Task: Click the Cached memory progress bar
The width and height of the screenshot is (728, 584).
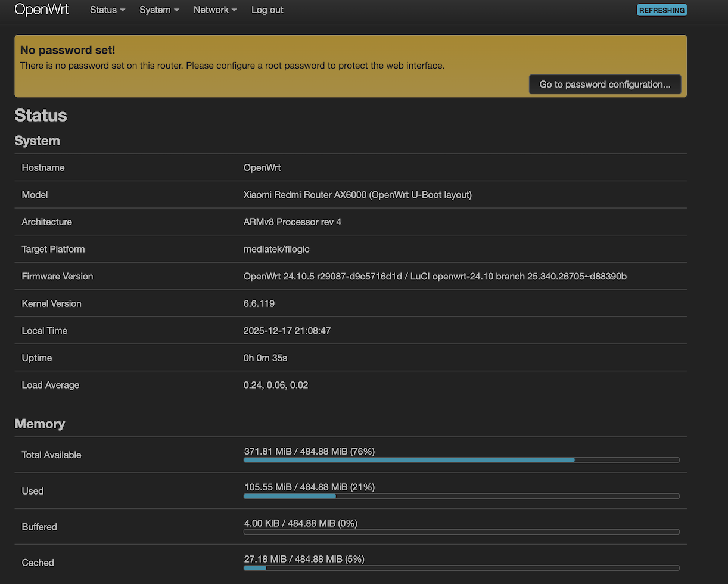Action: 461,567
